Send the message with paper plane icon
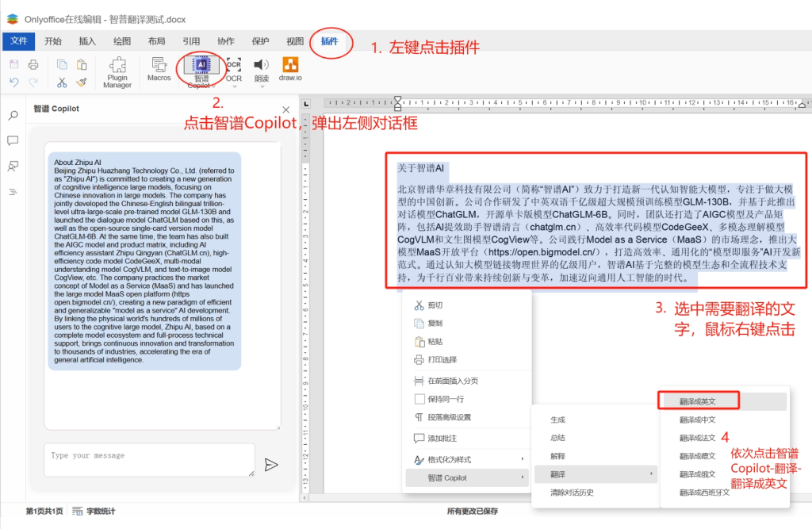Image resolution: width=812 pixels, height=529 pixels. tap(271, 465)
